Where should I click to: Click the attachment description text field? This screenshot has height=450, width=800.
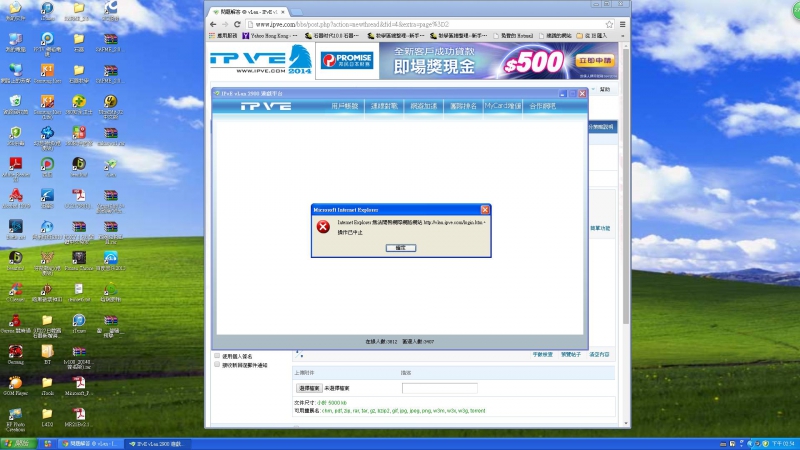point(440,388)
